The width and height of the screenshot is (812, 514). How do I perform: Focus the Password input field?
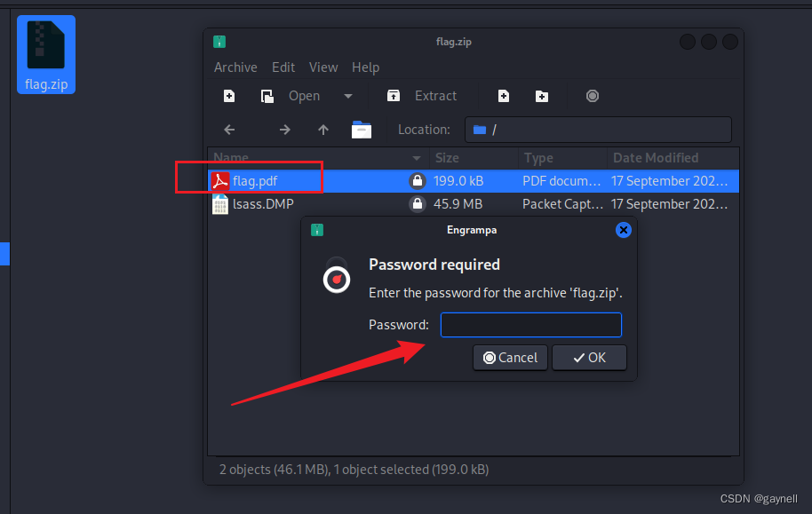click(530, 325)
